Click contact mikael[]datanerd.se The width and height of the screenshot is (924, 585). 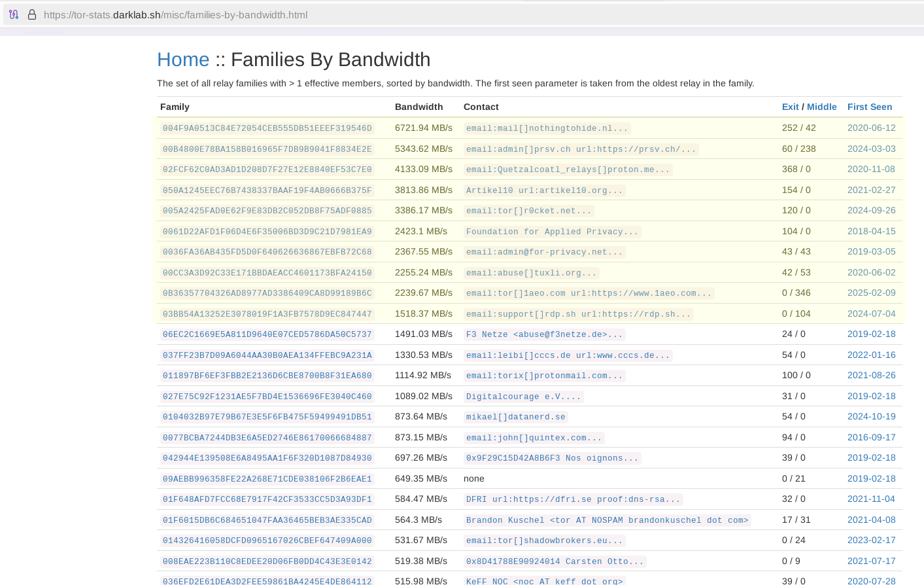pyautogui.click(x=516, y=417)
